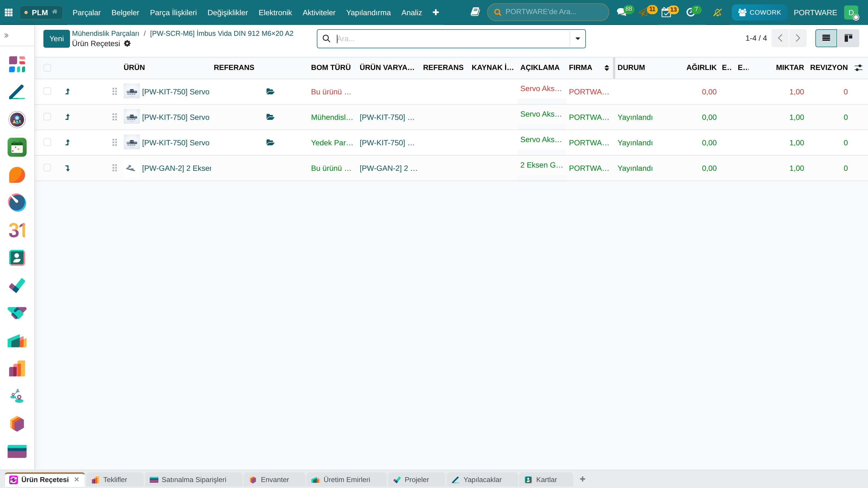
Task: Open sidebar calendar 31 app
Action: (x=17, y=230)
